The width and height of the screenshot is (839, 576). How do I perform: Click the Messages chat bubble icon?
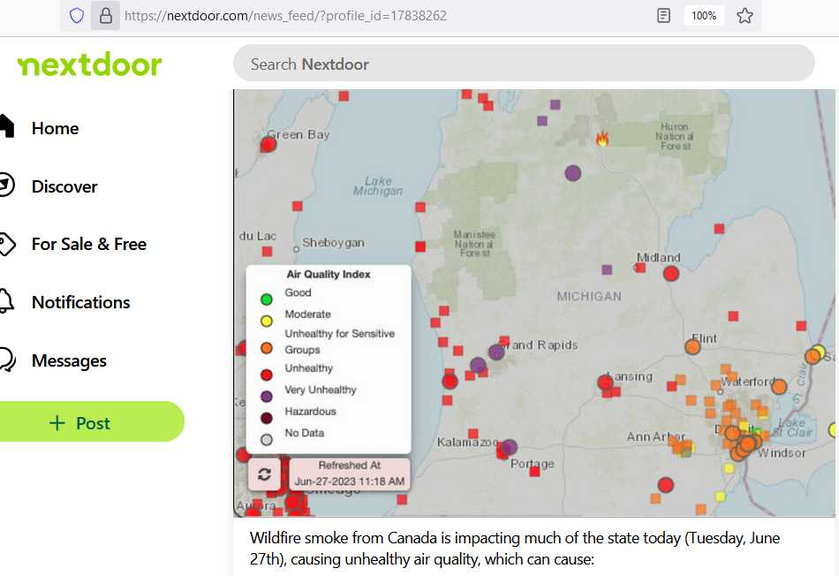7,359
